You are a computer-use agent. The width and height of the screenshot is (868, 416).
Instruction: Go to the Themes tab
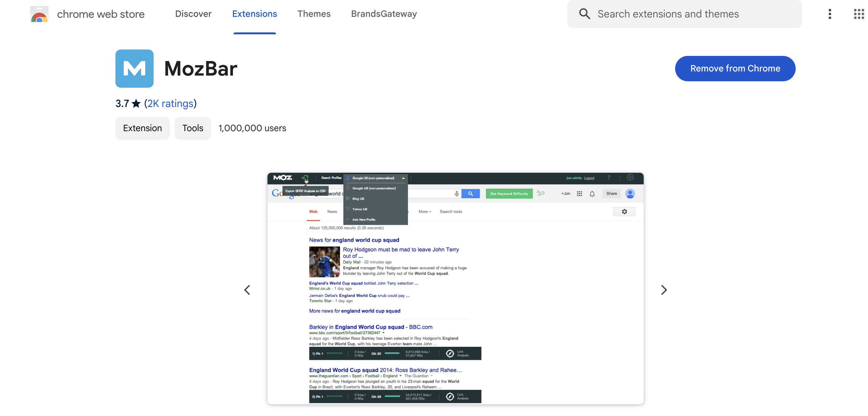click(314, 14)
